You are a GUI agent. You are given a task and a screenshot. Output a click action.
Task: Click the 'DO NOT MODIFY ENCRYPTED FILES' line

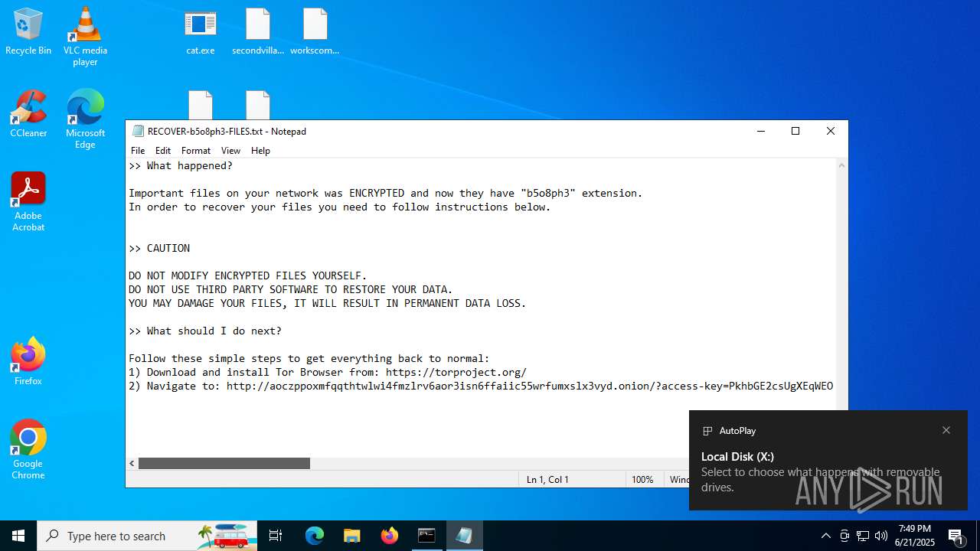pyautogui.click(x=248, y=276)
